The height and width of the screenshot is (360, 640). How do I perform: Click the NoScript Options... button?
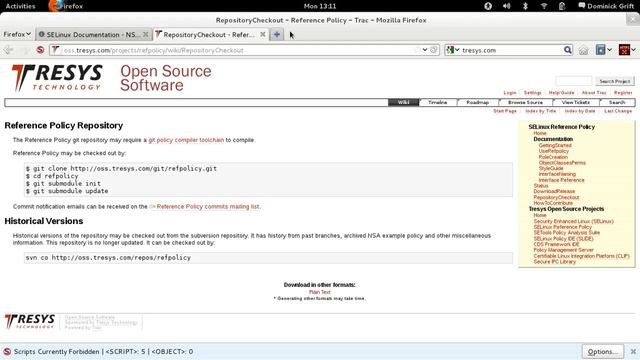point(602,351)
